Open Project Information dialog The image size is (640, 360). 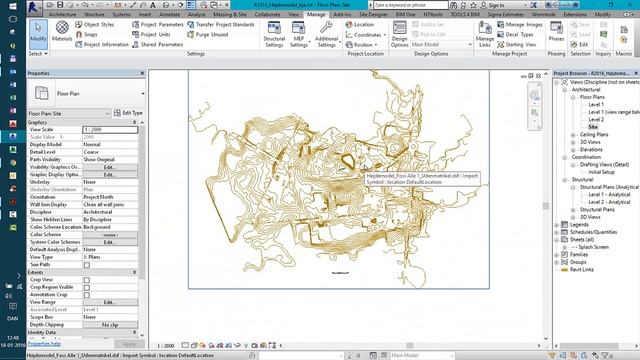[102, 44]
